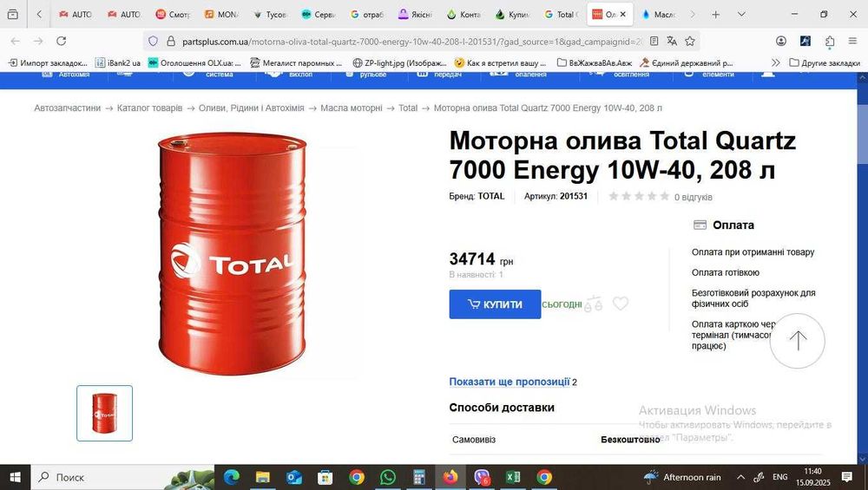
Task: Bookmark this page with star icon
Action: coord(690,41)
